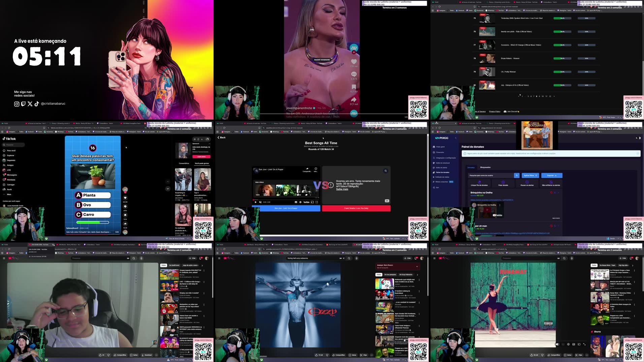Open settings gear on the Bon Jovi player
644x362 pixels.
pyautogui.click(x=300, y=202)
